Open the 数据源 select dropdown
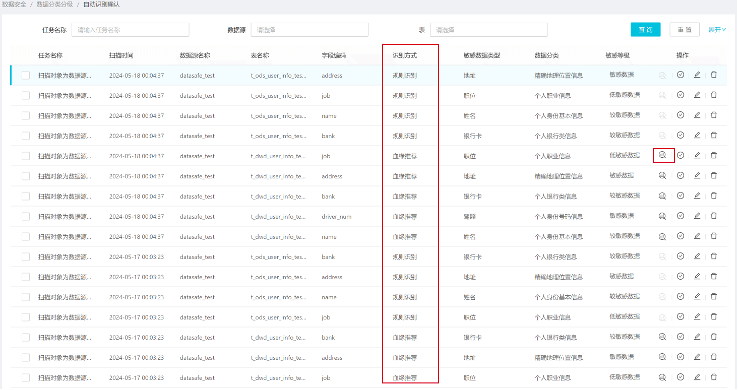The height and width of the screenshot is (390, 738). [310, 30]
